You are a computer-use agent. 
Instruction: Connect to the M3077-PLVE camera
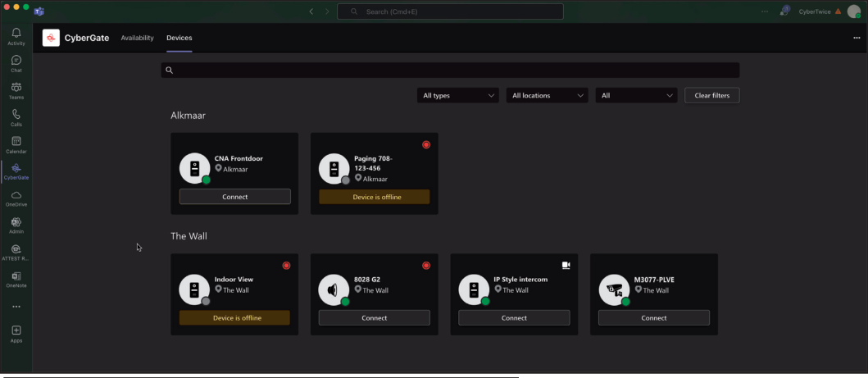pyautogui.click(x=654, y=317)
